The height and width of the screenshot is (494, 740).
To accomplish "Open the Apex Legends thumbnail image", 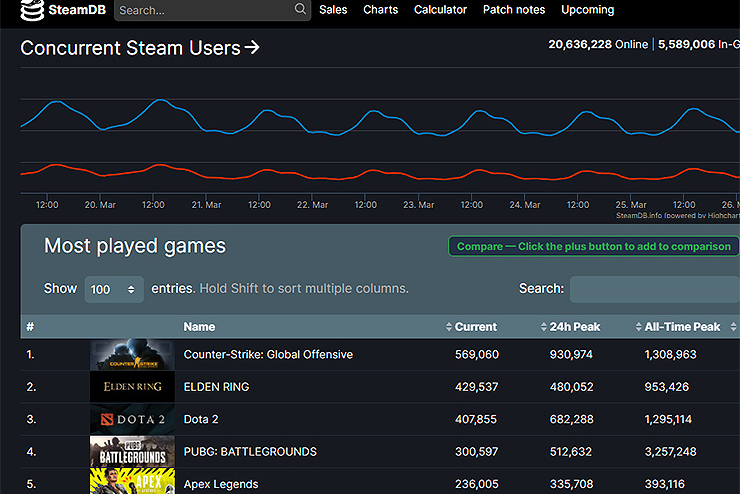I will pyautogui.click(x=132, y=481).
